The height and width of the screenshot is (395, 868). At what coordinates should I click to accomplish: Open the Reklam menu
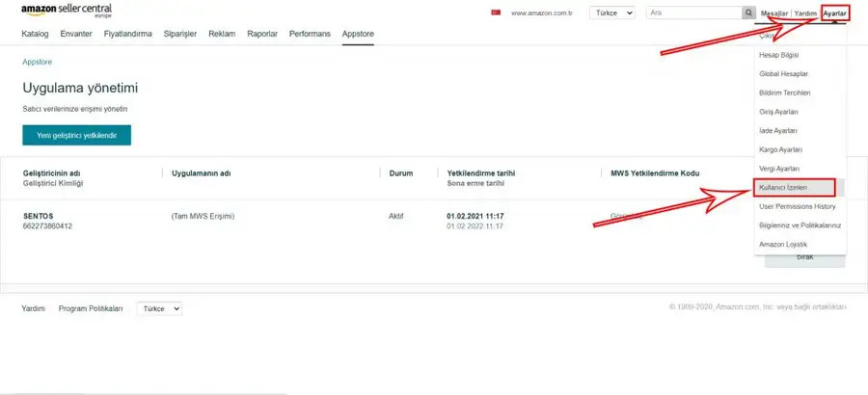222,34
